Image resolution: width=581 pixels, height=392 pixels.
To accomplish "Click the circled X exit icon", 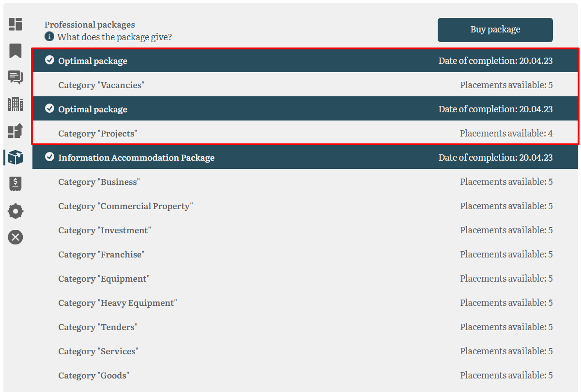I will (x=15, y=237).
